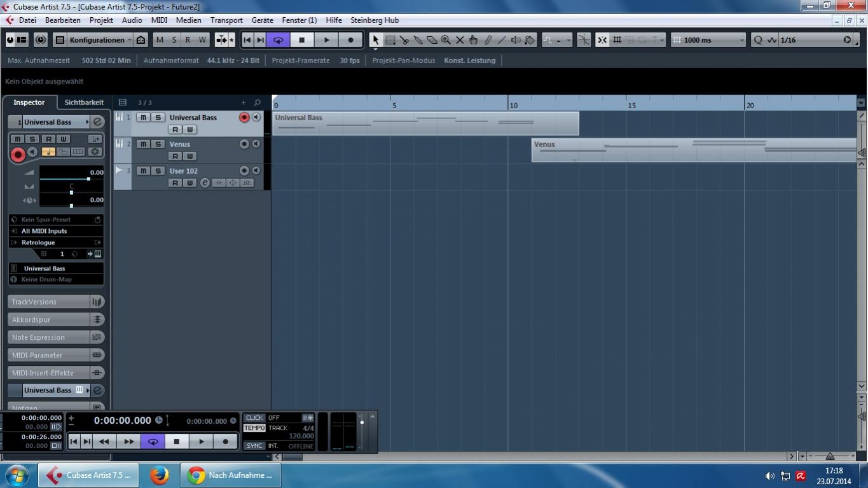Expand the MIDI-Insert-Effekte section
868x488 pixels.
(56, 373)
